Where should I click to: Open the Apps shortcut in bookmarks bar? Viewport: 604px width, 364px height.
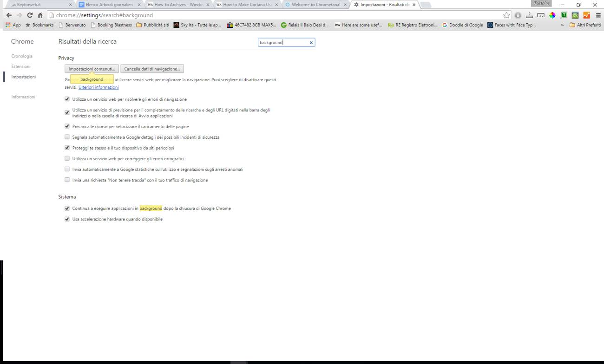click(x=13, y=25)
